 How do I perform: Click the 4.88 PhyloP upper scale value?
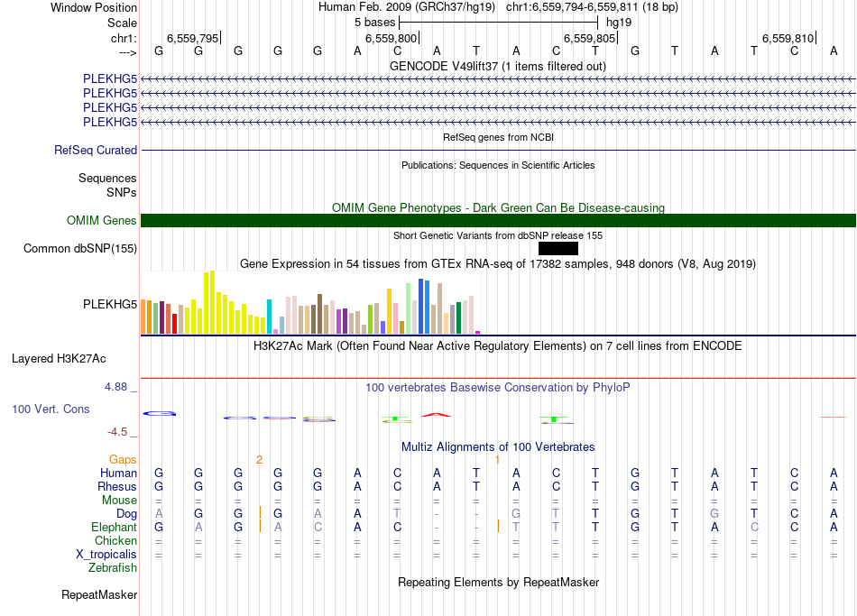pyautogui.click(x=115, y=386)
